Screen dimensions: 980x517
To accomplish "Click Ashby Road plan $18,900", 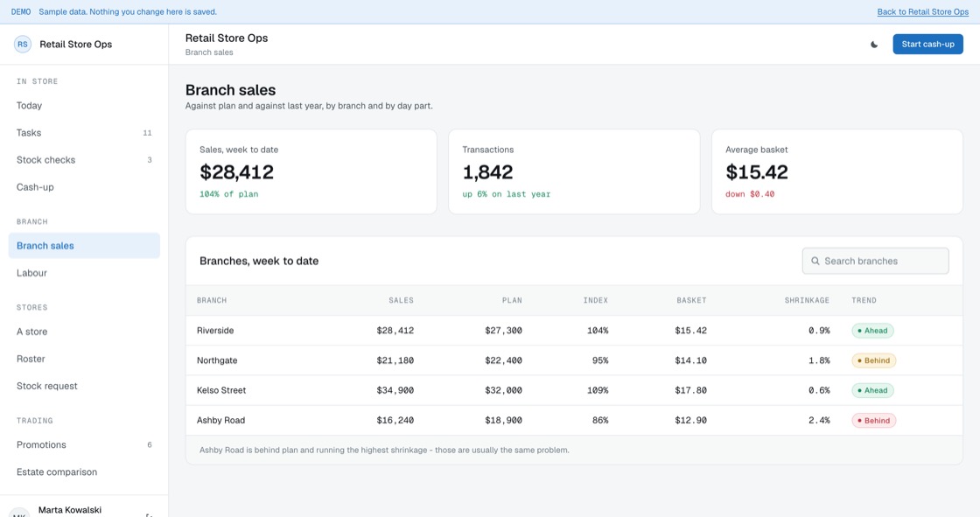I will [503, 421].
